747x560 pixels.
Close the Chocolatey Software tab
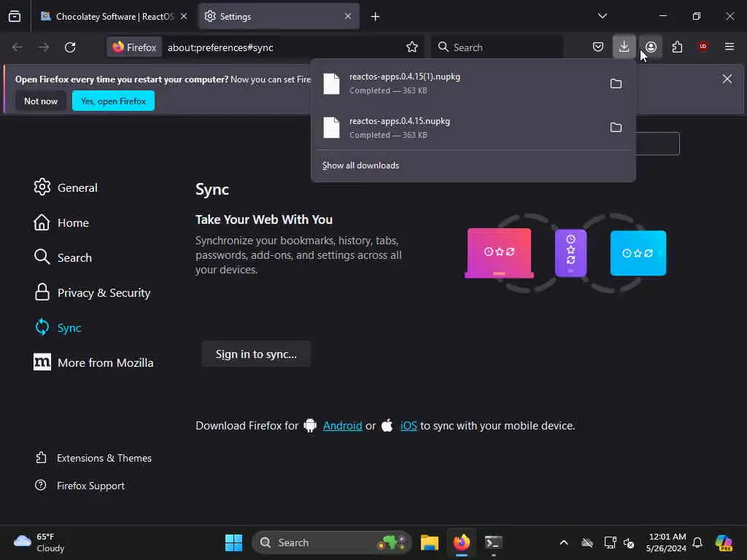(x=184, y=16)
